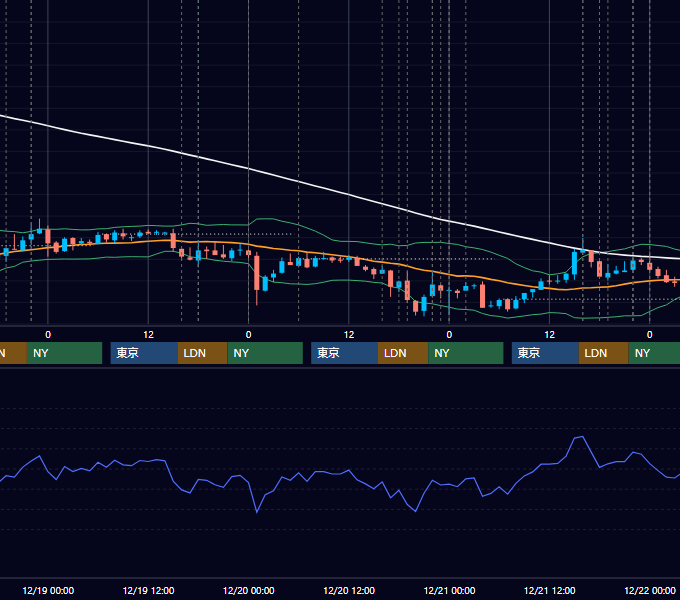
Task: Select the 12/19 00:00 date label
Action: click(48, 590)
